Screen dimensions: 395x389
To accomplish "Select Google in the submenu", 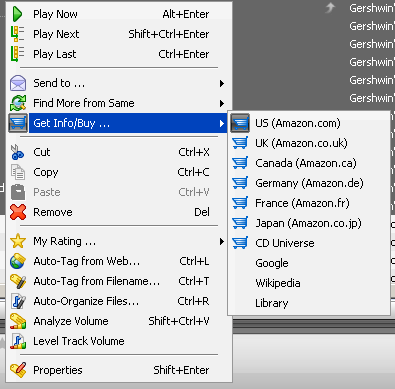I will (x=309, y=263).
